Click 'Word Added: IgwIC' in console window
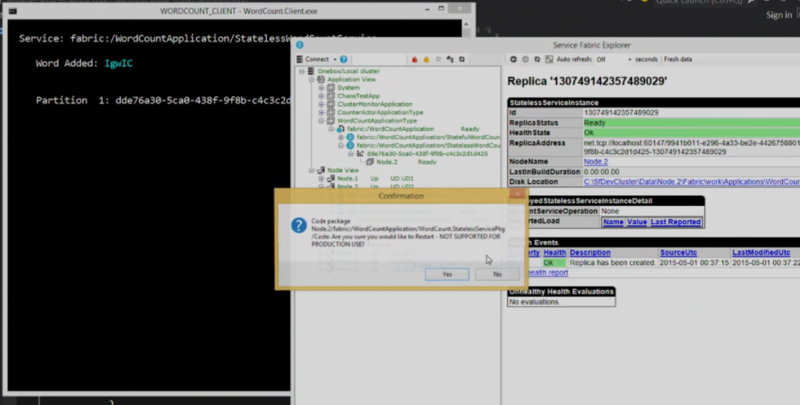Image resolution: width=800 pixels, height=405 pixels. [84, 64]
